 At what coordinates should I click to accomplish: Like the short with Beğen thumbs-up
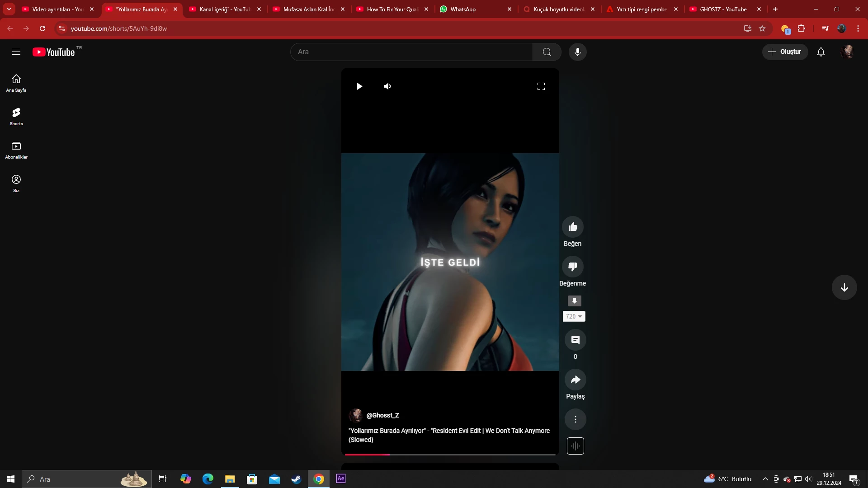pos(572,227)
